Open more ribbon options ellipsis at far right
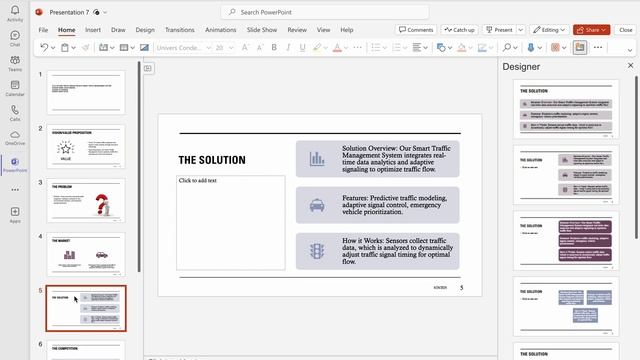 tap(598, 47)
